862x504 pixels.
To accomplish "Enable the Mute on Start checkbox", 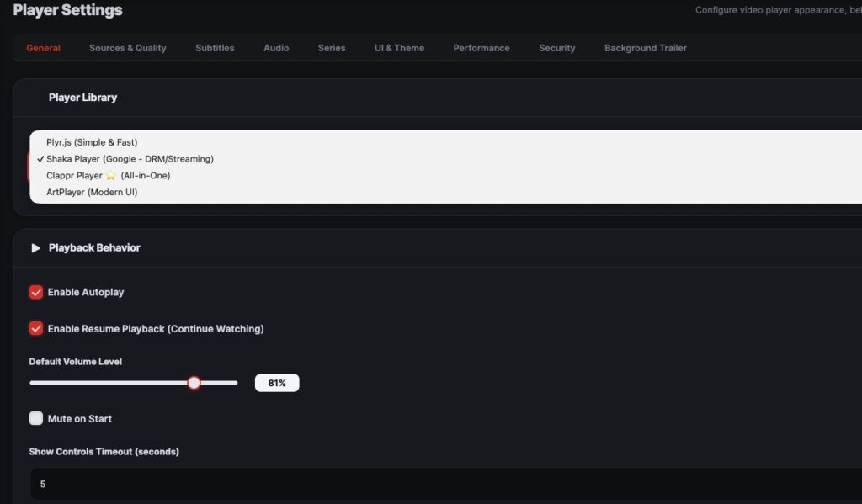I will (x=36, y=418).
